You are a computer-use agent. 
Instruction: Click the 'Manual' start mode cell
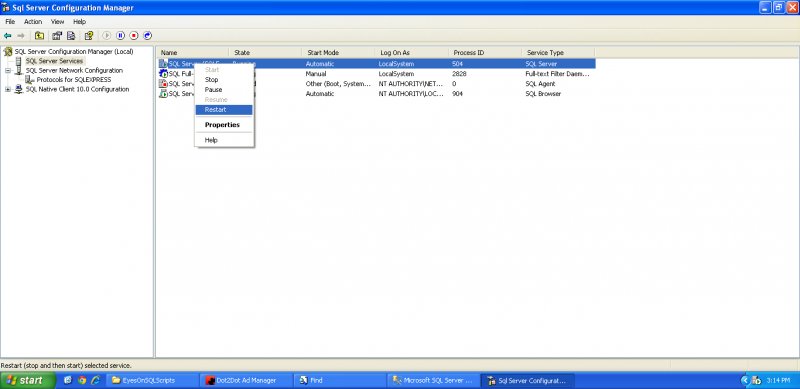pyautogui.click(x=316, y=74)
